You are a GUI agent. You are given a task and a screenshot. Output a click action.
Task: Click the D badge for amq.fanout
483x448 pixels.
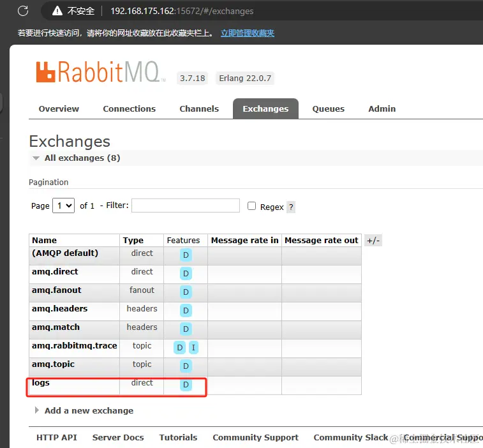[186, 292]
